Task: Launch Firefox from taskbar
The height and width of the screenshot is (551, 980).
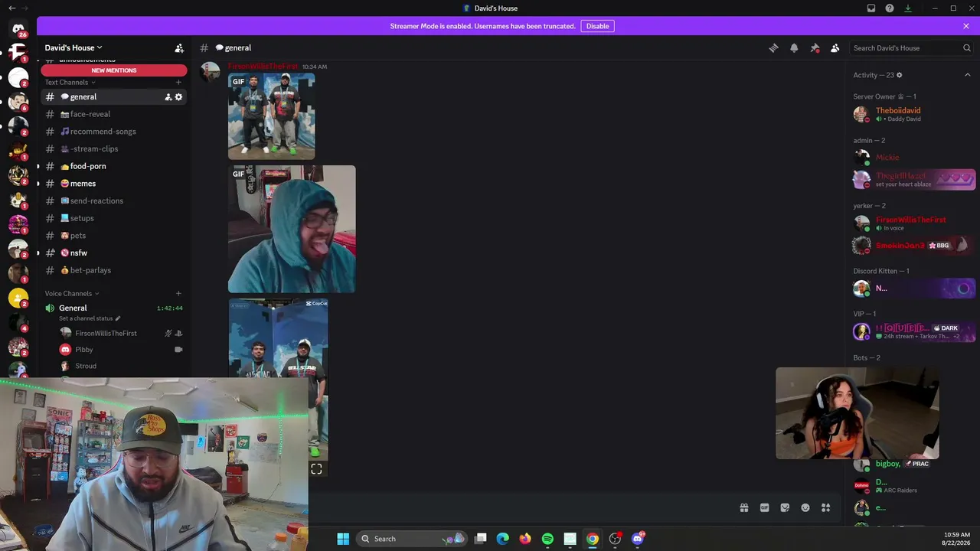Action: coord(524,539)
